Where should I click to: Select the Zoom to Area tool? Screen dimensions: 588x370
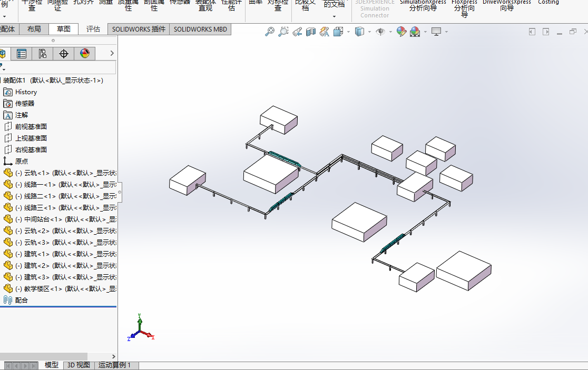click(x=283, y=32)
